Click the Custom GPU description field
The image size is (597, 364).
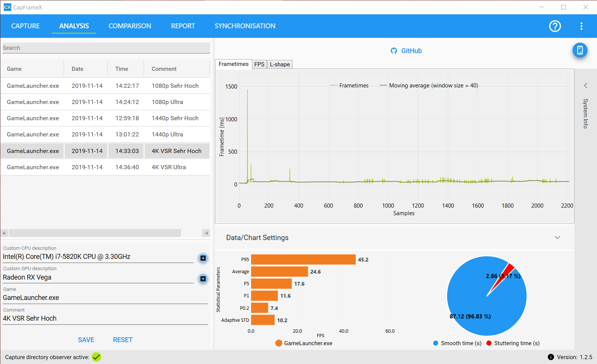click(x=98, y=277)
